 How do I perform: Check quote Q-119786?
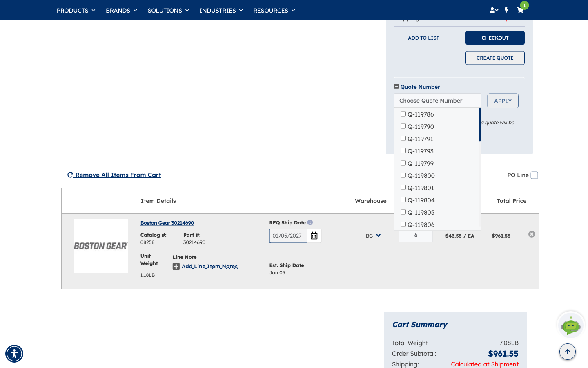tap(403, 114)
